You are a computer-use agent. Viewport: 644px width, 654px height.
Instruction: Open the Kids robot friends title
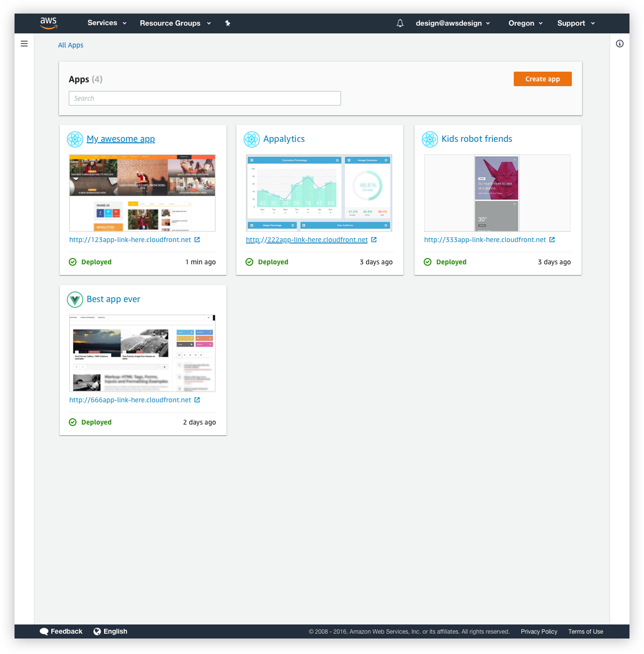[x=476, y=139]
